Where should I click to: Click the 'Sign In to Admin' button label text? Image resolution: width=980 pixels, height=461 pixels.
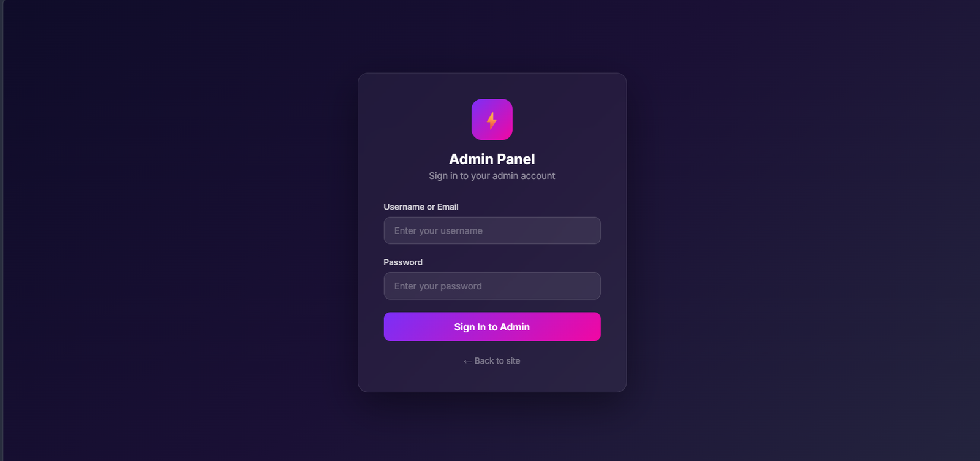(492, 327)
